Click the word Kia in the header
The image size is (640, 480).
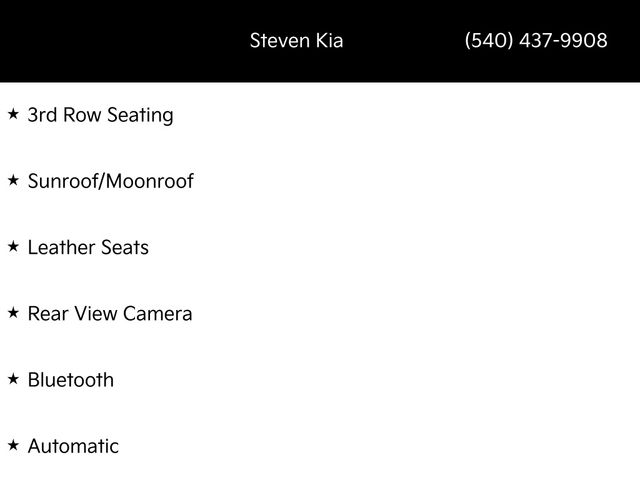coord(328,41)
